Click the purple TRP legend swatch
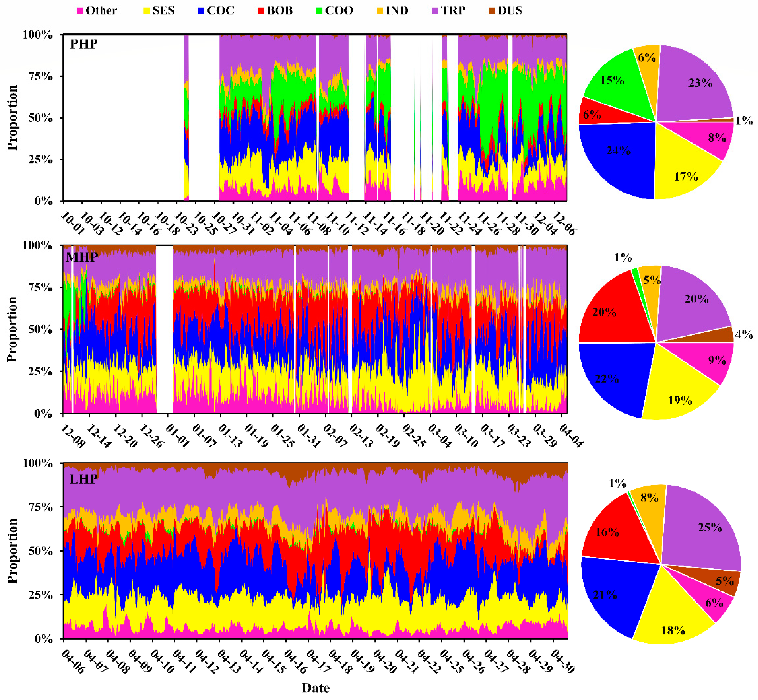Image resolution: width=758 pixels, height=700 pixels. [435, 11]
